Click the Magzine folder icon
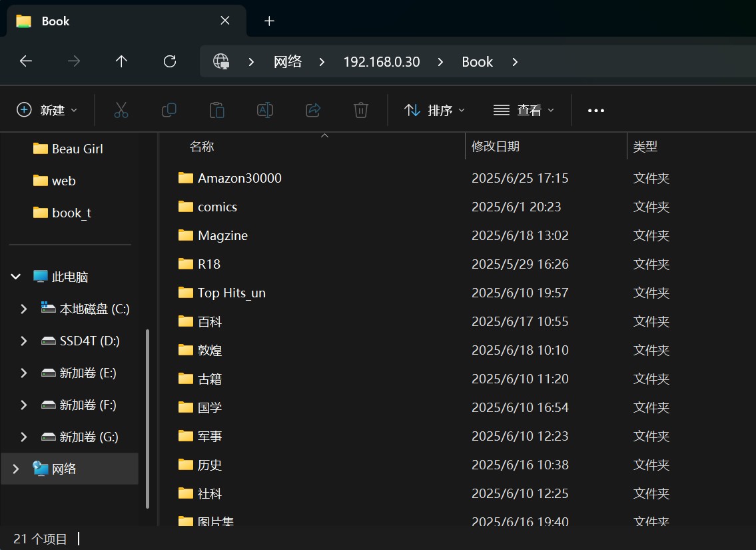This screenshot has width=756, height=550. 186,235
